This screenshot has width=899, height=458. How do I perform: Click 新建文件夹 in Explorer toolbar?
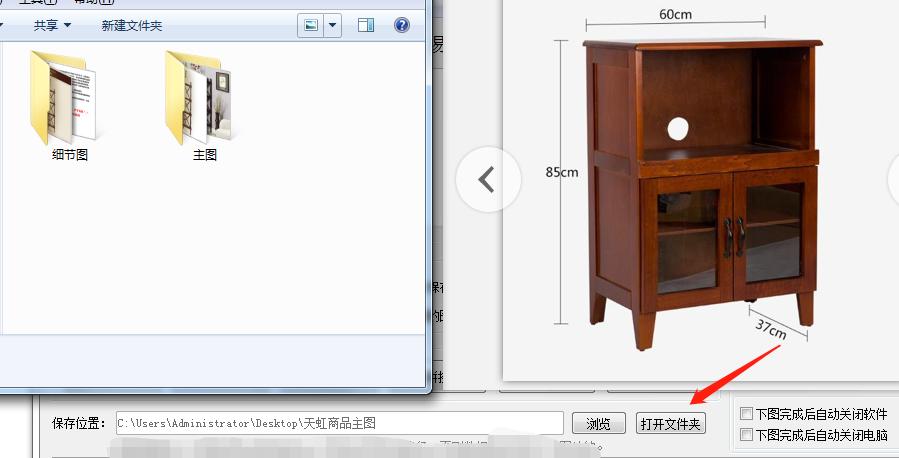coord(132,25)
